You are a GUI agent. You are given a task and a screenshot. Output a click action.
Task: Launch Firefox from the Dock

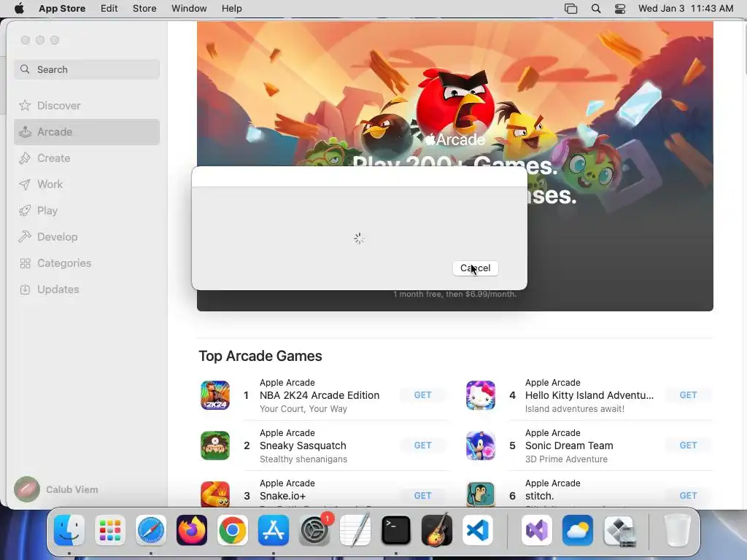click(192, 530)
